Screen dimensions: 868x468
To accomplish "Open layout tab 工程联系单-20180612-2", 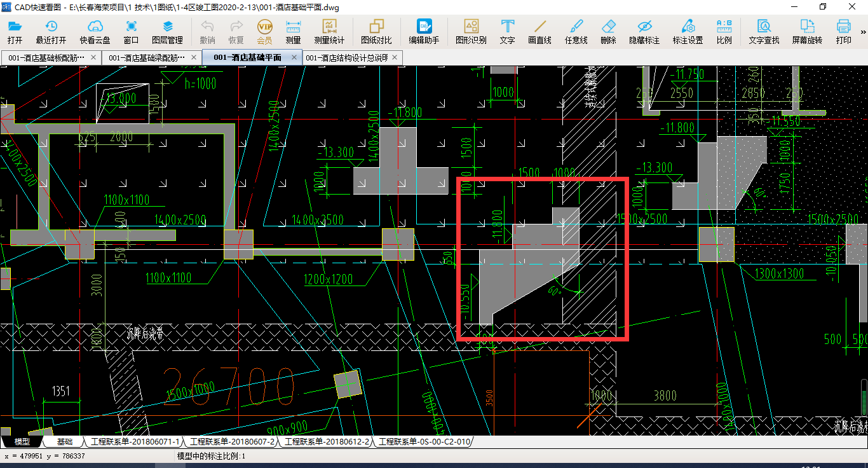I will [x=327, y=441].
